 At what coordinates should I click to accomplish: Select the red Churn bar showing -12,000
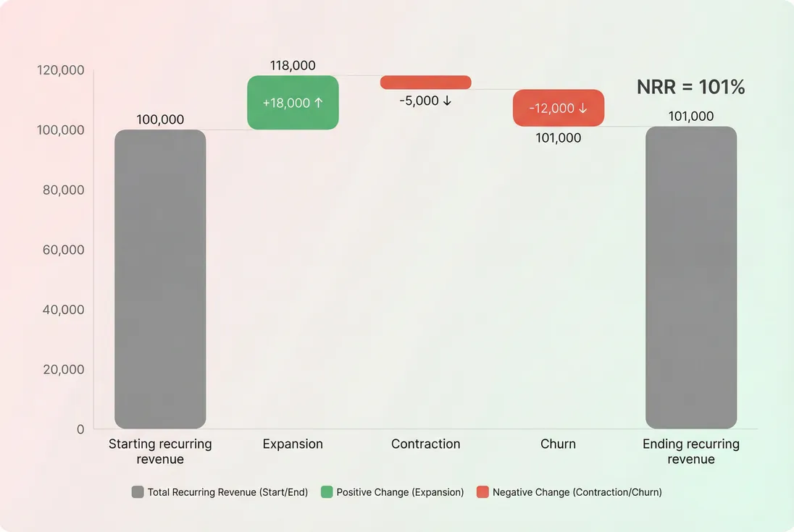[559, 107]
